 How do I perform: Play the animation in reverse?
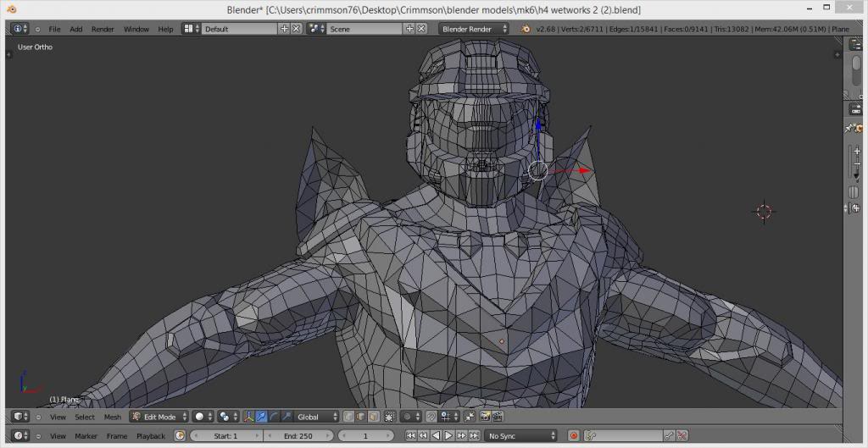436,436
